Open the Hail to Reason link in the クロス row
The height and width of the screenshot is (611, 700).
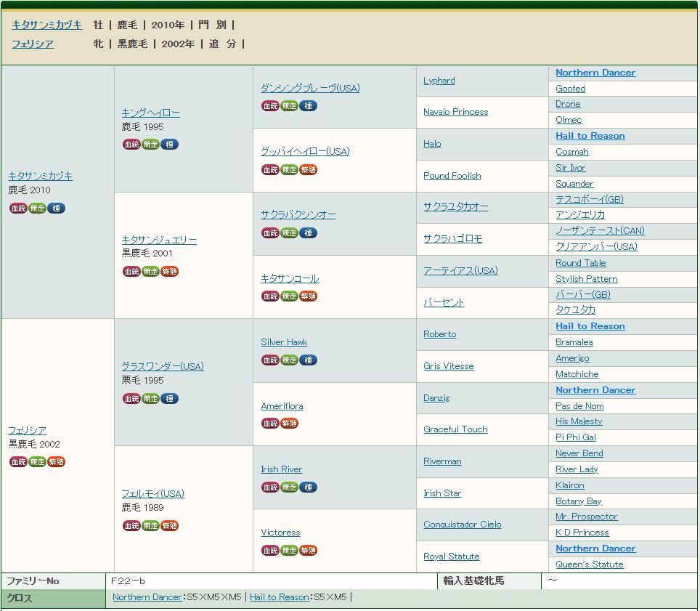(x=280, y=597)
